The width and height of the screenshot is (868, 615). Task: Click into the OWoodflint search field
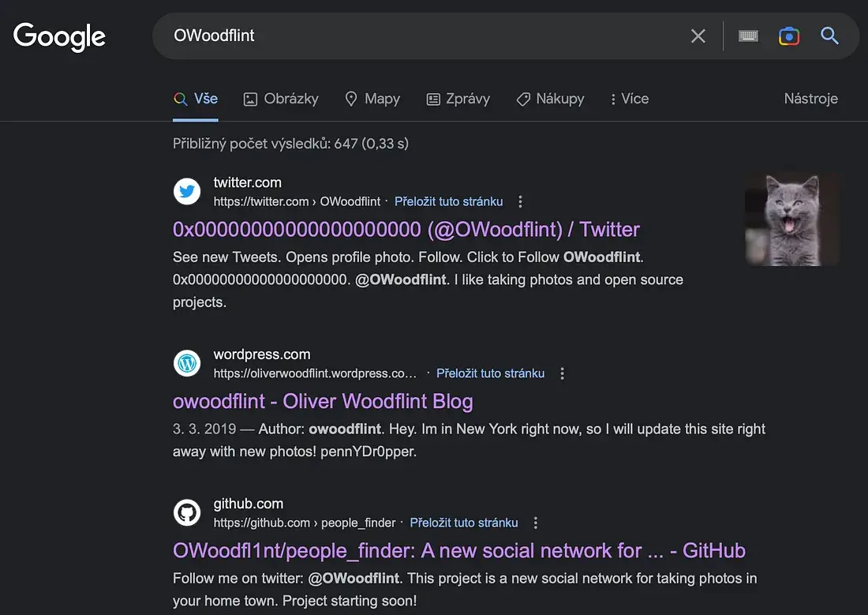(x=421, y=36)
